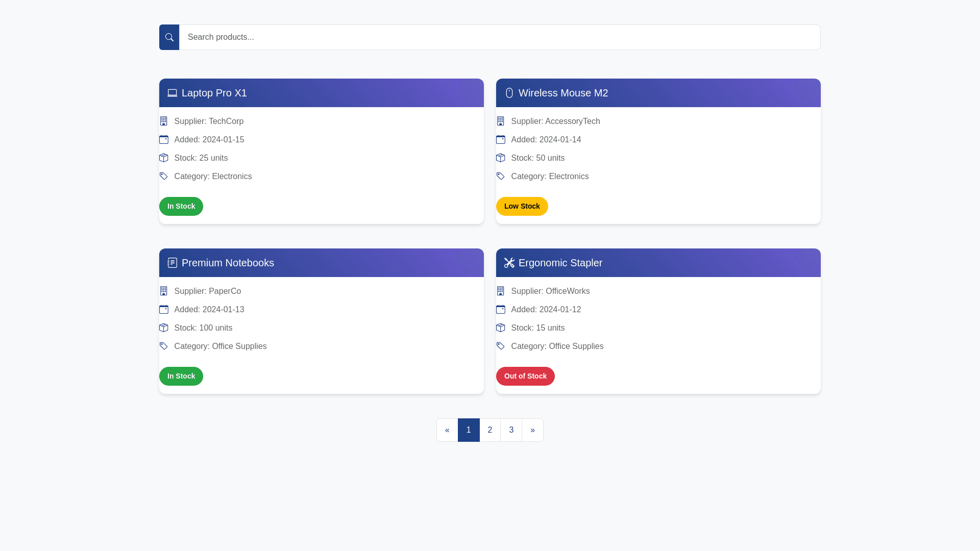Image resolution: width=980 pixels, height=551 pixels.
Task: Click In Stock badge on Premium Notebooks
Action: coord(181,377)
